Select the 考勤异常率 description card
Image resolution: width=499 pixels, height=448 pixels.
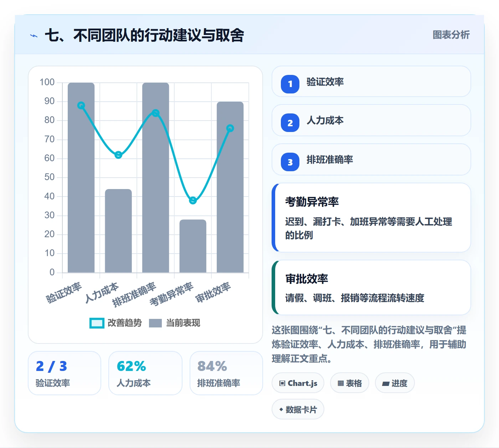[x=371, y=218]
